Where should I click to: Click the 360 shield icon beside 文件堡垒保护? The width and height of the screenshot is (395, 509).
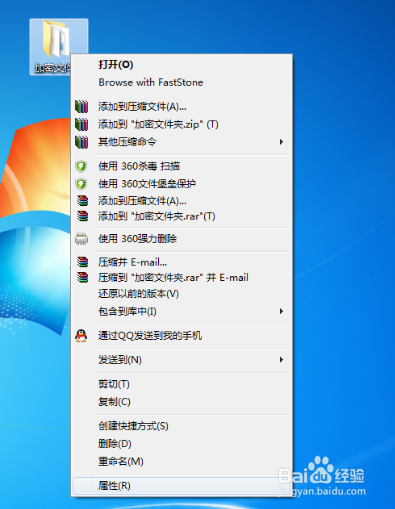pos(81,184)
